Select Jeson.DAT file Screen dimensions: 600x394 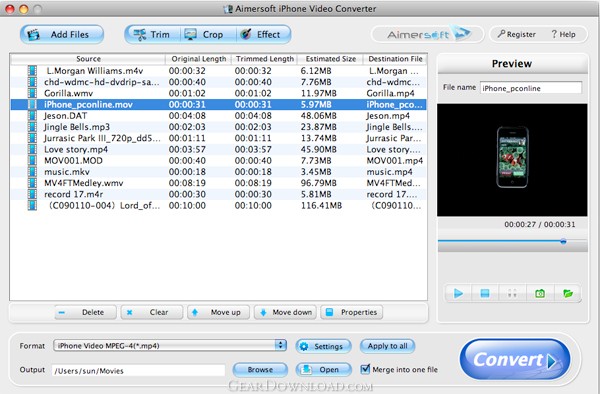218,116
